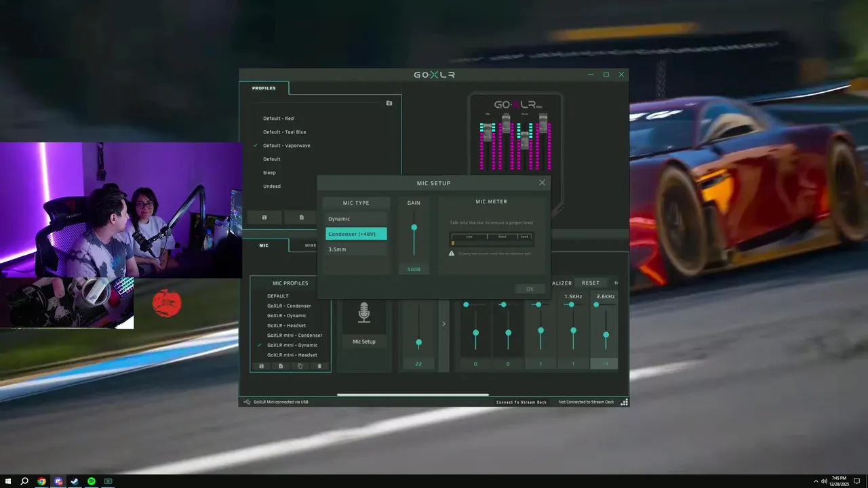868x488 pixels.
Task: Click the mic meter level bar
Action: click(492, 243)
